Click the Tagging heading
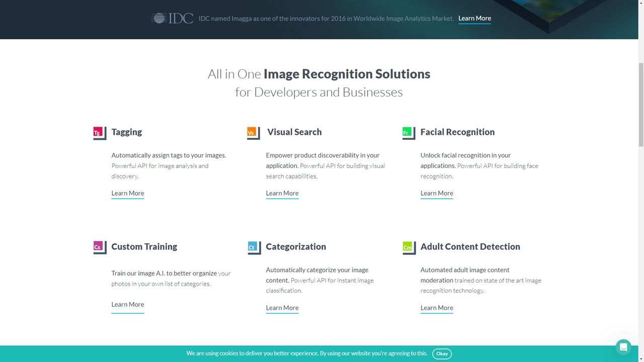The image size is (644, 362). [127, 132]
